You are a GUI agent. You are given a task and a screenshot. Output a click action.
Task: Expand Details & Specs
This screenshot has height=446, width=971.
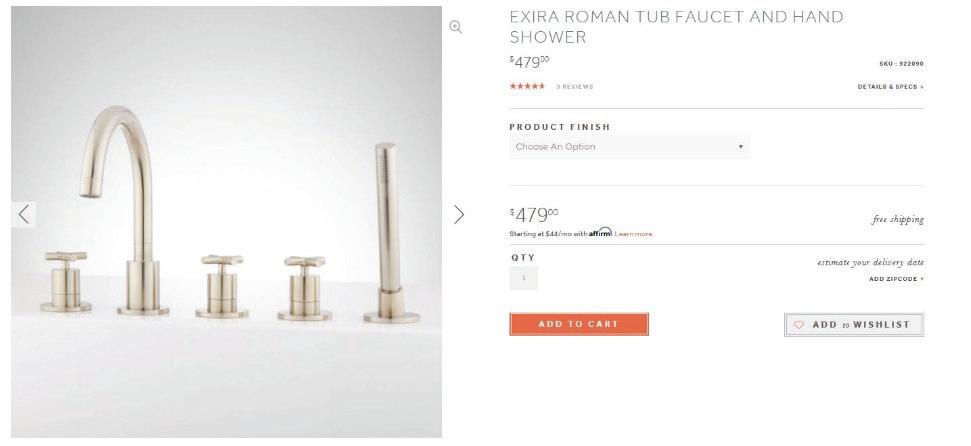pos(890,87)
